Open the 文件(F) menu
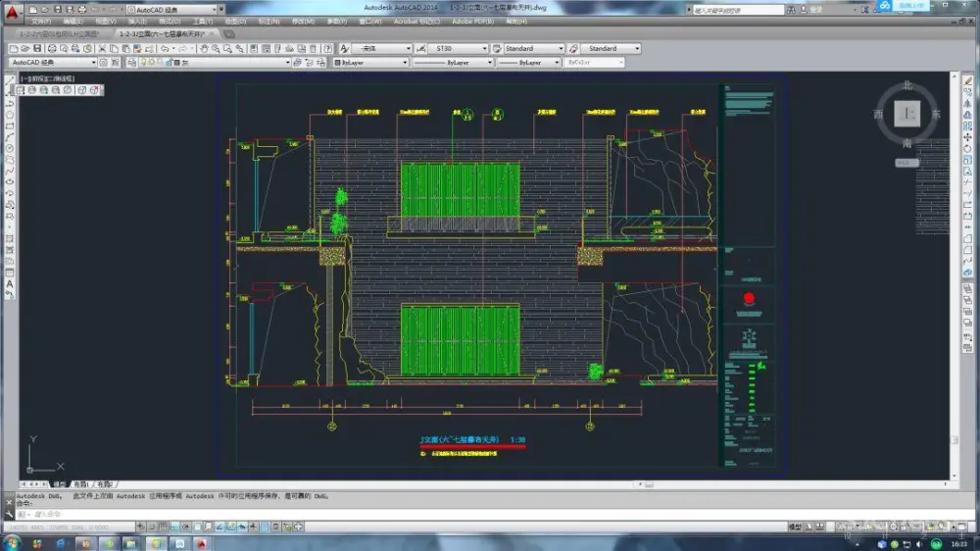Image resolution: width=980 pixels, height=551 pixels. [x=41, y=21]
